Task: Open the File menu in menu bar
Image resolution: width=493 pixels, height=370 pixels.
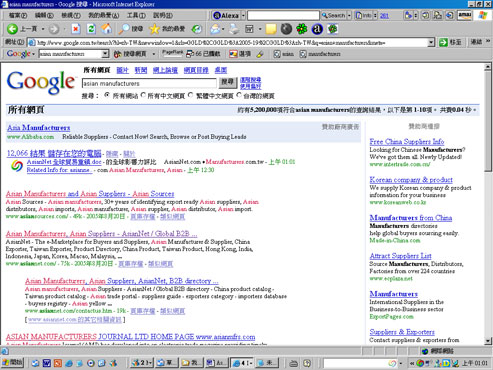Action: coord(18,15)
